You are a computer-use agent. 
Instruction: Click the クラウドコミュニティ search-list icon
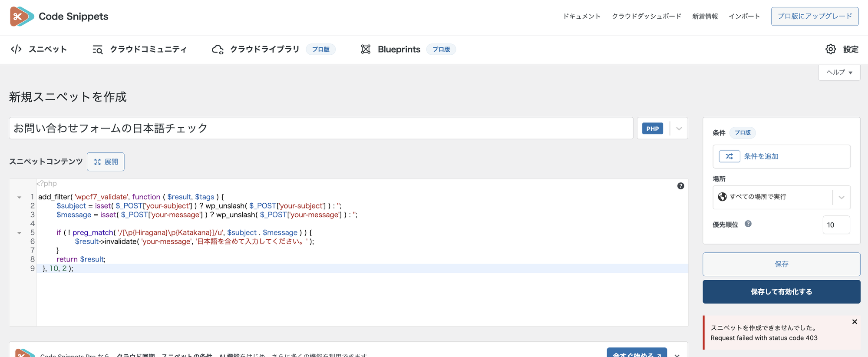(98, 50)
